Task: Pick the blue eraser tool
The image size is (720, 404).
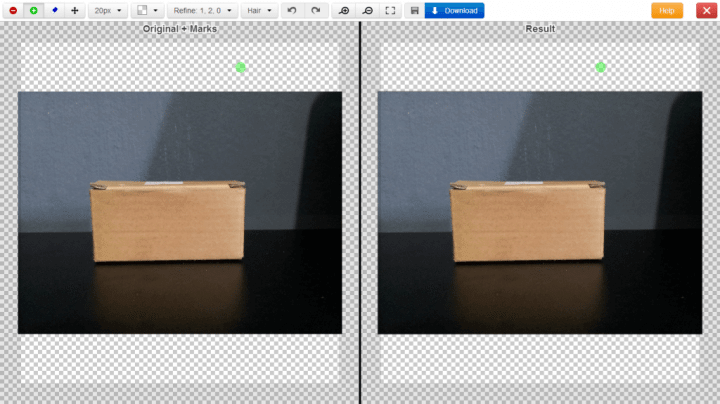Action: tap(54, 10)
